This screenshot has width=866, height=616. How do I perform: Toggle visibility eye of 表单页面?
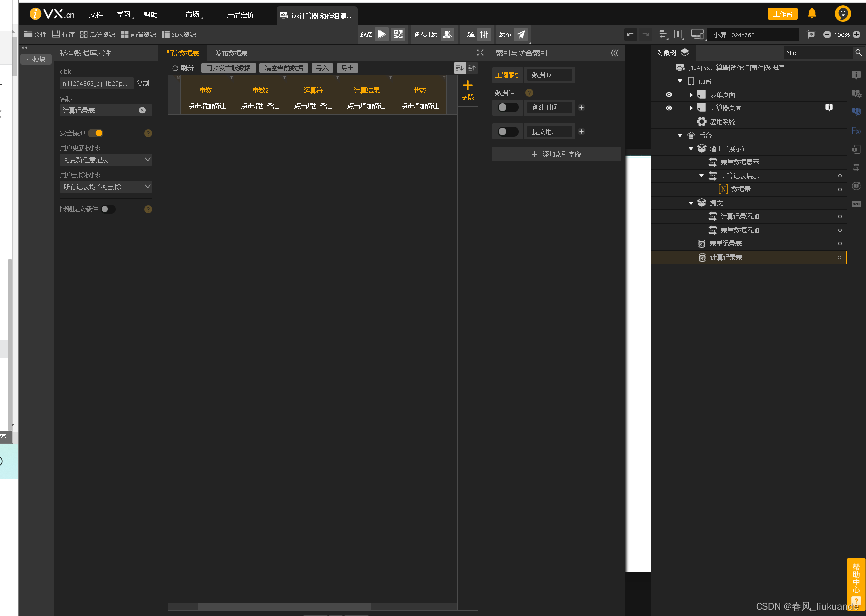coord(669,95)
